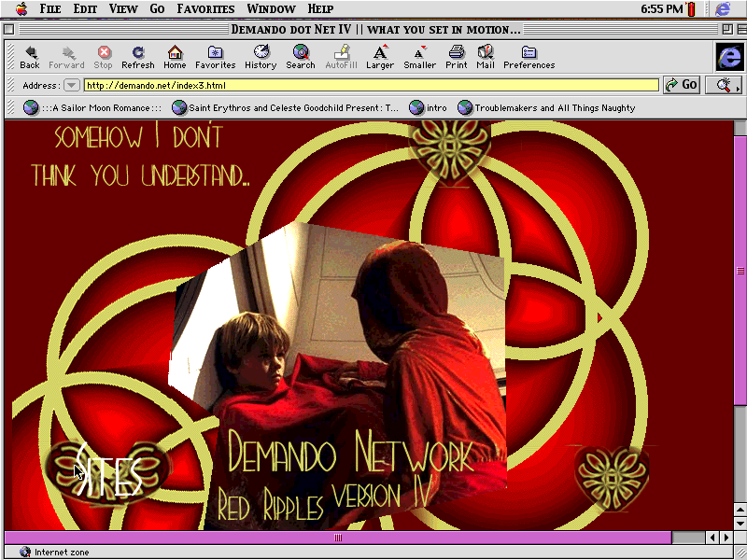Open the Apple menu
Image resolution: width=747 pixels, height=560 pixels.
click(x=21, y=8)
